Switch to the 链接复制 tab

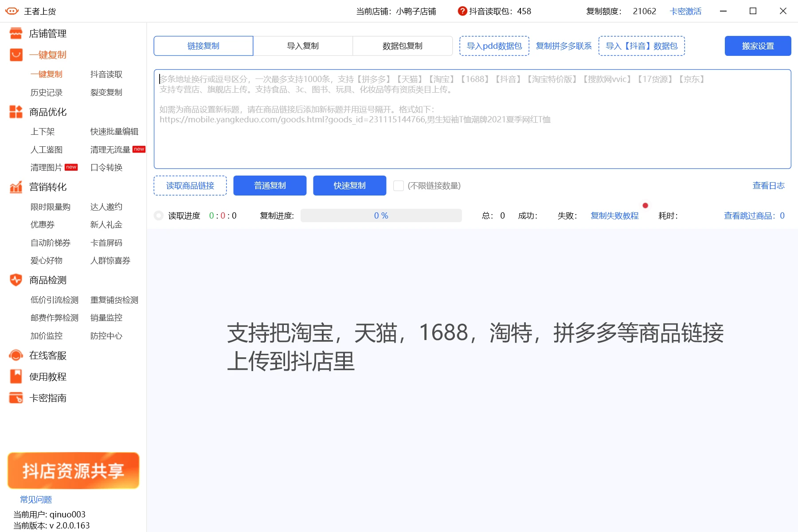click(x=203, y=46)
